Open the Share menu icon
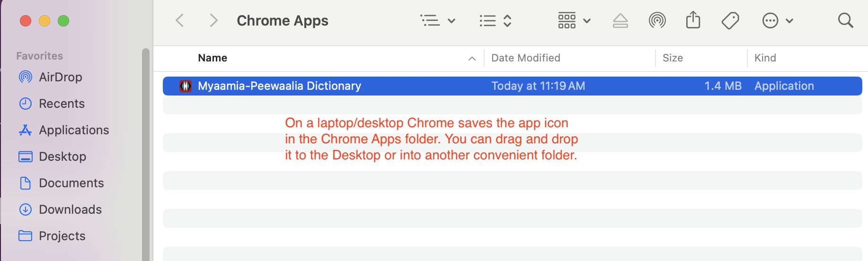Screen dimensions: 868x261 click(693, 20)
